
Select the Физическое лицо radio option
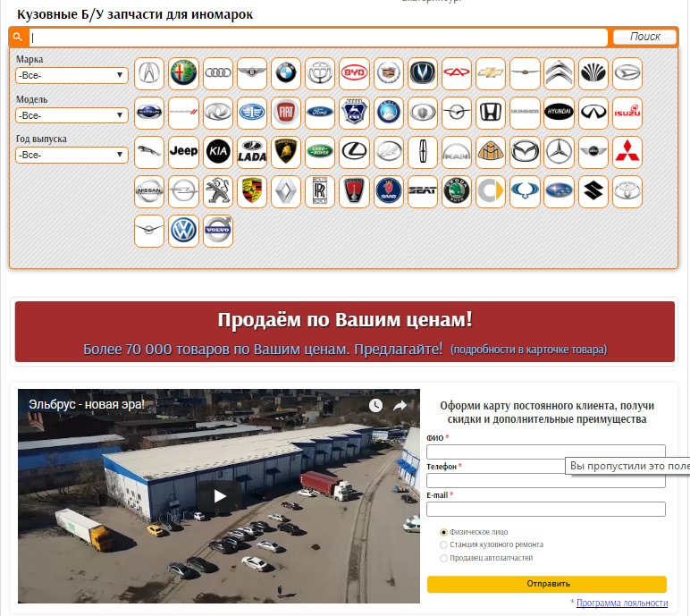click(x=443, y=532)
